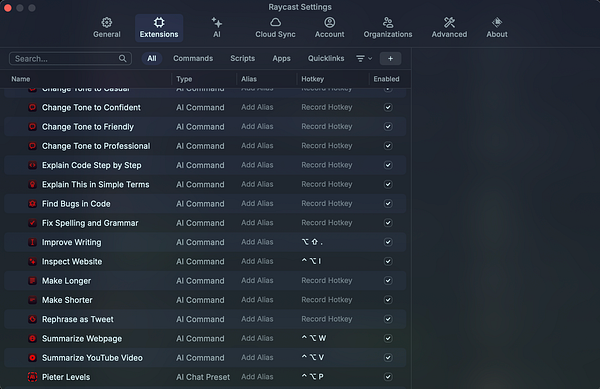600x389 pixels.
Task: Switch to the AI settings tab
Action: coord(217,28)
